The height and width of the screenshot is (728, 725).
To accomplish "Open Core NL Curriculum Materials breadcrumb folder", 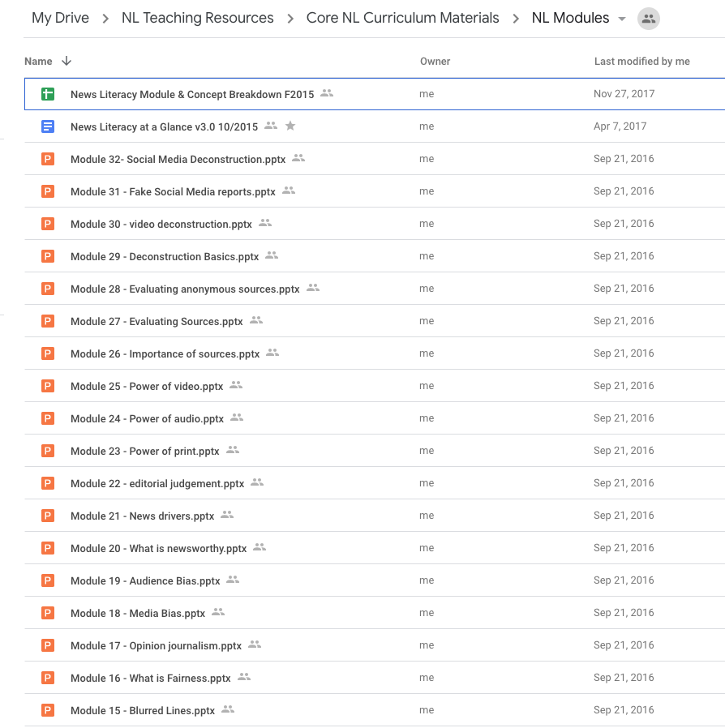I will 402,18.
